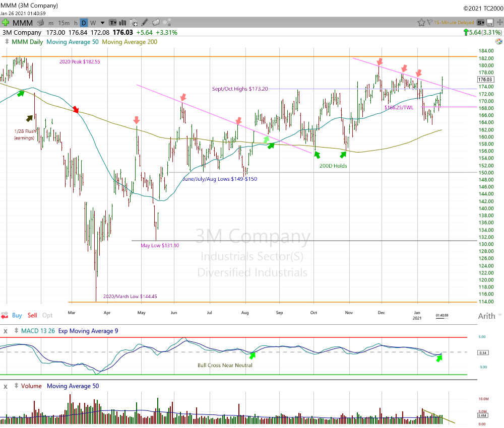Click the May Low $131.10 annotation
The image size is (504, 428).
click(x=160, y=246)
